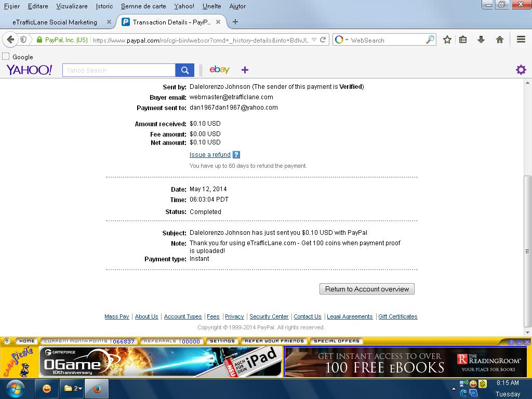The image size is (532, 399).
Task: Open Yahoo toolbar settings gear
Action: (x=521, y=70)
